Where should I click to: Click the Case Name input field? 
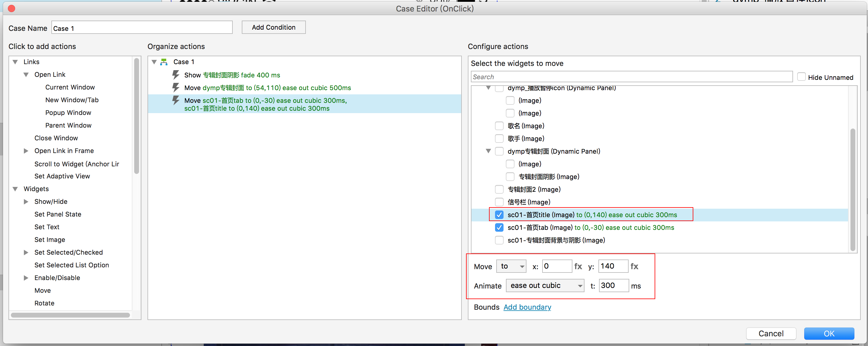pos(142,28)
